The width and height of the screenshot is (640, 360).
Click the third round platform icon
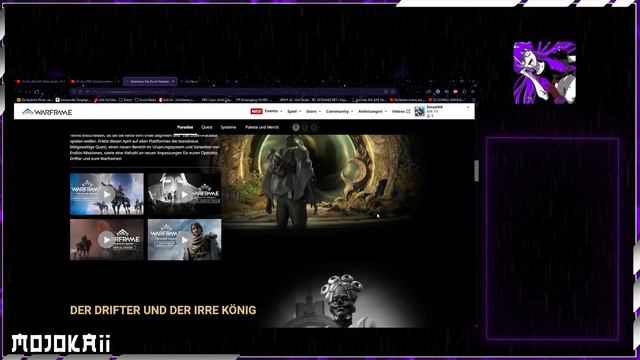click(x=314, y=127)
